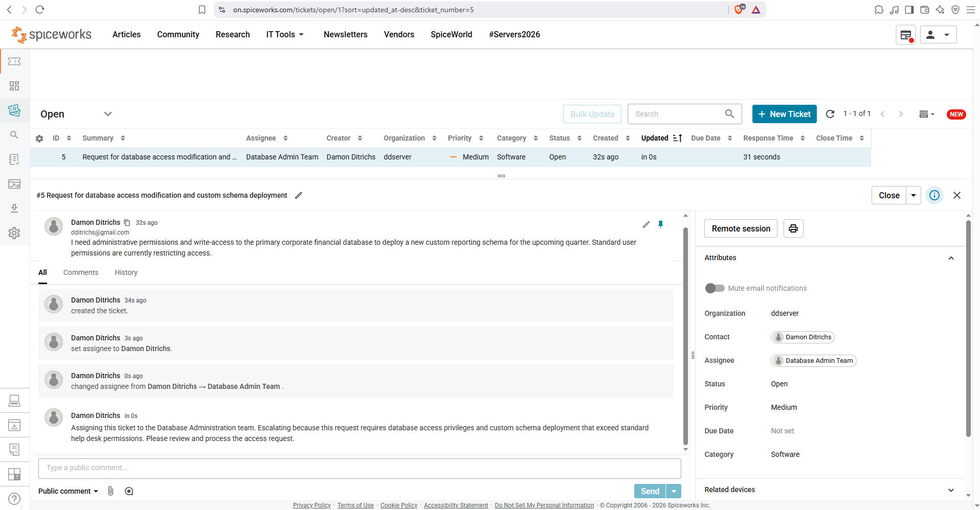
Task: Click the horizontal pane divider handle
Action: tap(501, 176)
